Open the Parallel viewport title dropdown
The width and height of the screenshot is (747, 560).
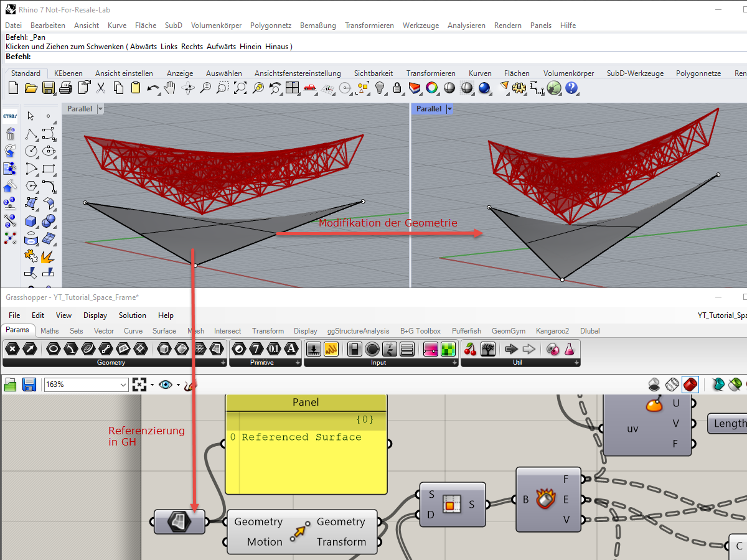click(x=100, y=108)
